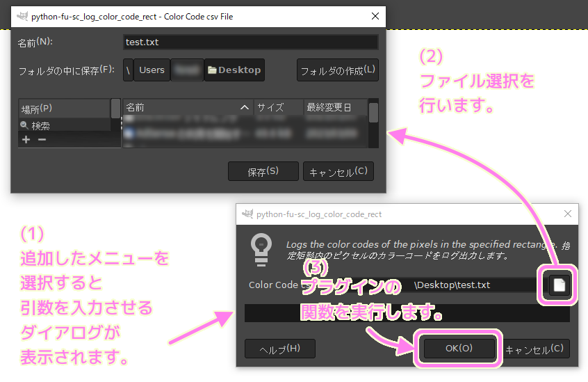Click the file list vertical scrollbar
588x382 pixels.
coord(373,113)
